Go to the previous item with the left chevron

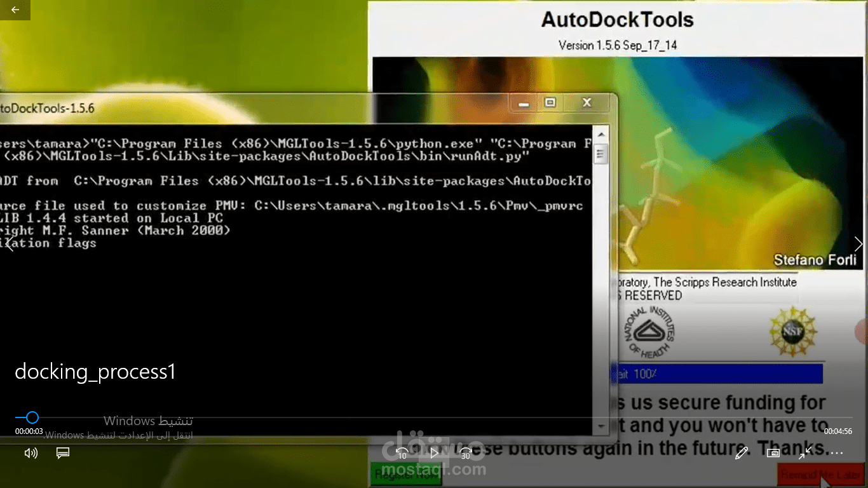tap(10, 244)
